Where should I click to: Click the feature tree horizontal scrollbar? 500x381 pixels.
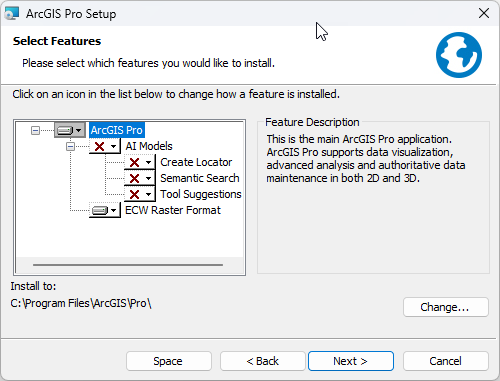pyautogui.click(x=128, y=265)
